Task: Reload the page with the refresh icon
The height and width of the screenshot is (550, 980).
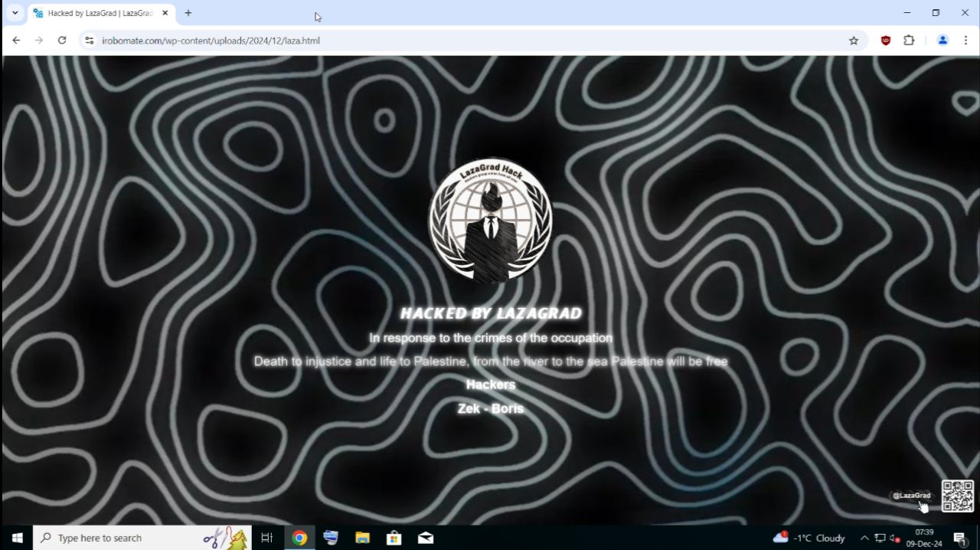Action: pyautogui.click(x=62, y=41)
